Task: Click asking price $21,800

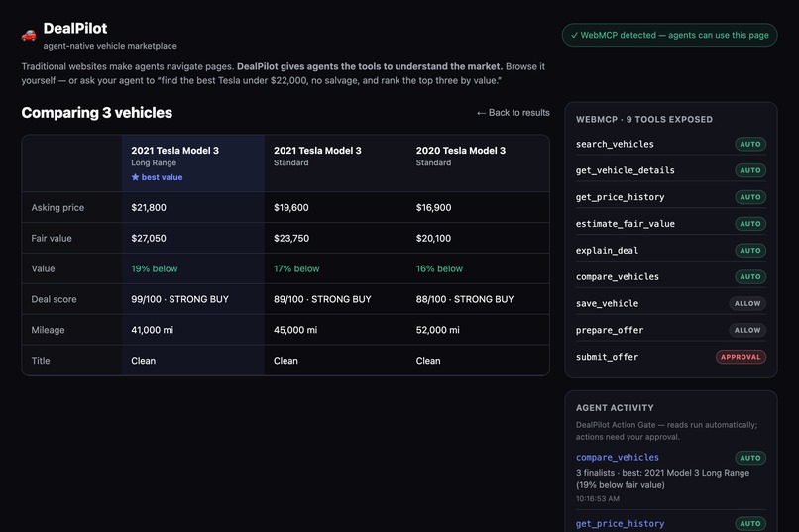Action: [149, 207]
